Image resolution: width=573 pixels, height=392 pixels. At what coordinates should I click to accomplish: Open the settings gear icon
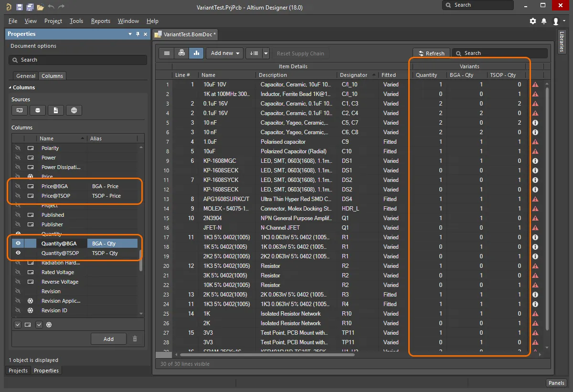pyautogui.click(x=533, y=21)
